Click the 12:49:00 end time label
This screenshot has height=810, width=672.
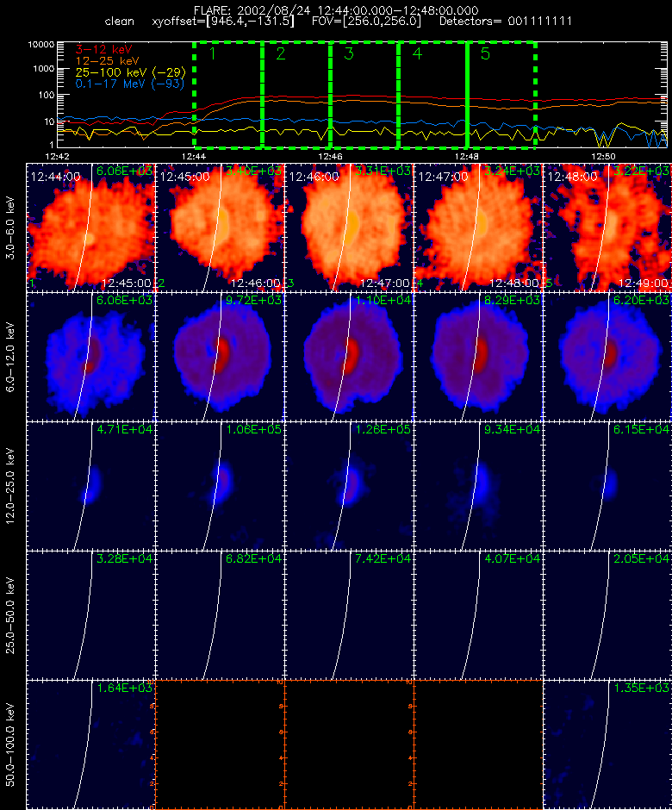[643, 283]
